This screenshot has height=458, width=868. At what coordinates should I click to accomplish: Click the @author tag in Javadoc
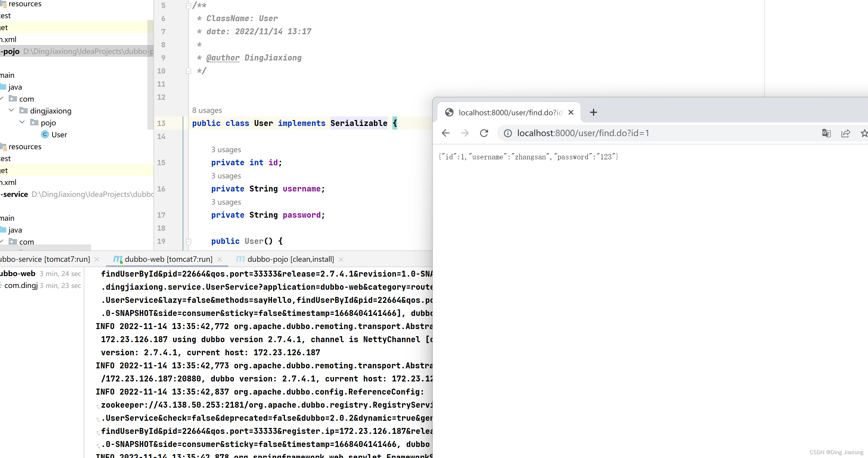tap(223, 58)
